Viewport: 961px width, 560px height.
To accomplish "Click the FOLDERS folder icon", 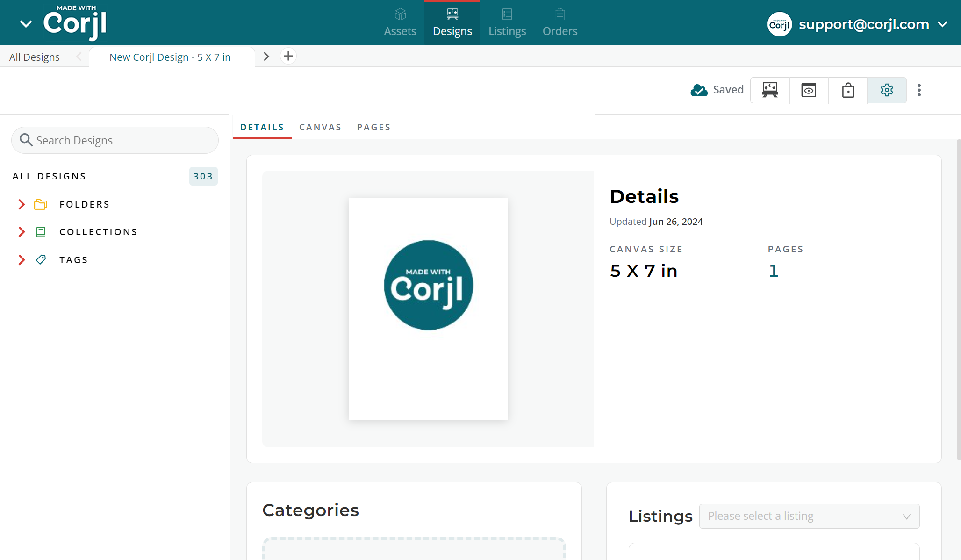I will (x=41, y=204).
